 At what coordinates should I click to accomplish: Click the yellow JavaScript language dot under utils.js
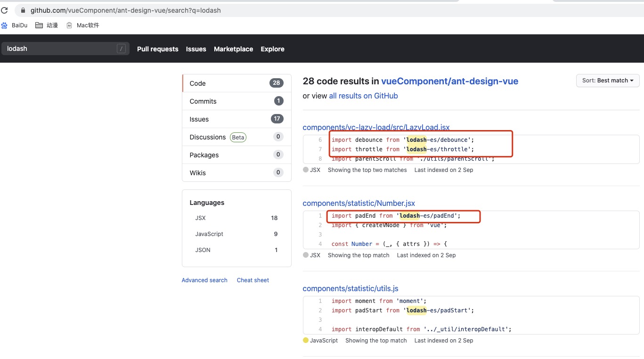[x=306, y=340]
